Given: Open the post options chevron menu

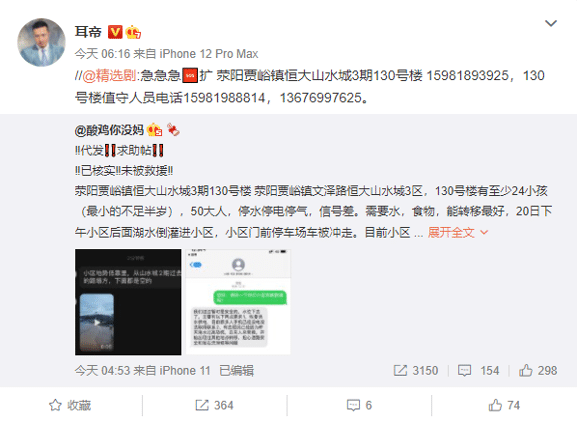Looking at the screenshot, I should [x=551, y=24].
